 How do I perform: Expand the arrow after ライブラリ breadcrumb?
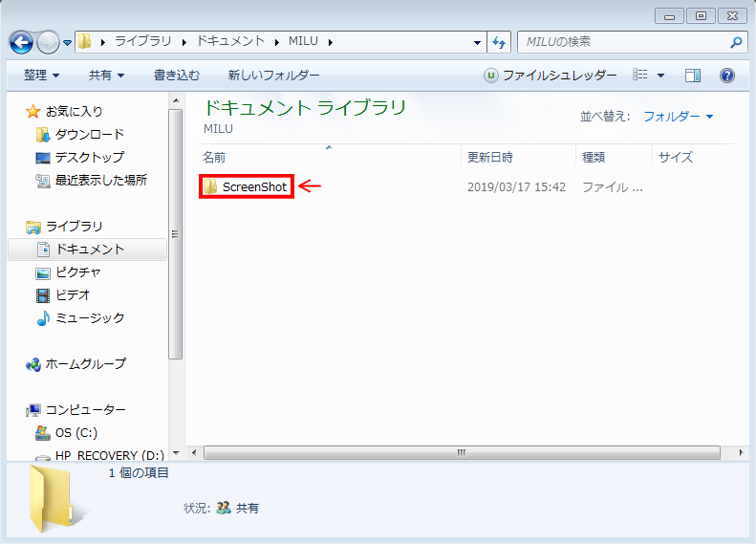pyautogui.click(x=184, y=42)
